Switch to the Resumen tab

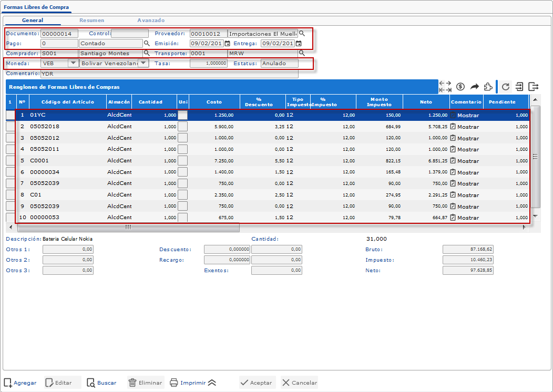[x=91, y=20]
